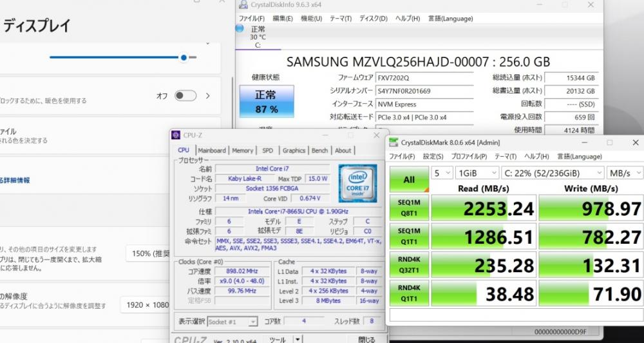Run the SEQ1M Q8T1 test
The height and width of the screenshot is (343, 644).
coord(409,208)
